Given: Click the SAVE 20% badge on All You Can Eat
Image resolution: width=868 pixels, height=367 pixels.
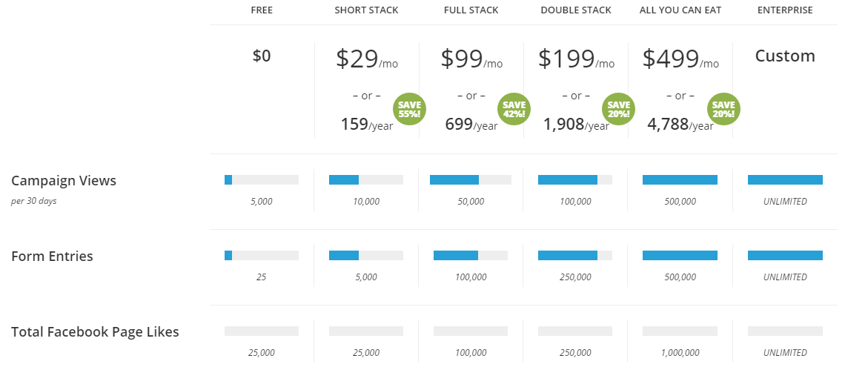Looking at the screenshot, I should 723,109.
